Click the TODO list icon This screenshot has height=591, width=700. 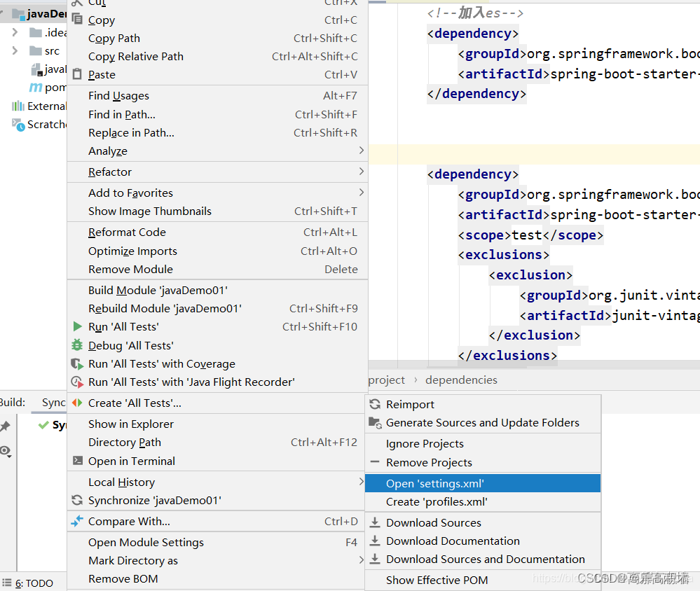(x=7, y=583)
